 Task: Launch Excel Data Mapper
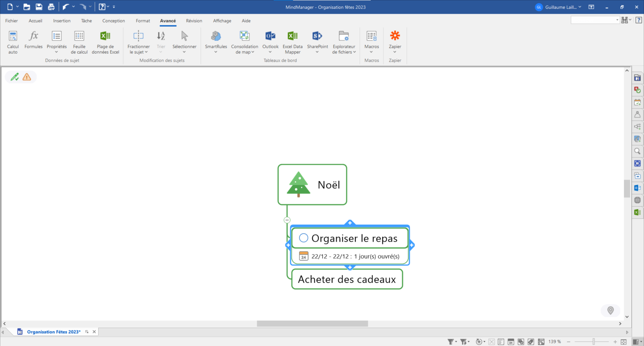pos(293,37)
